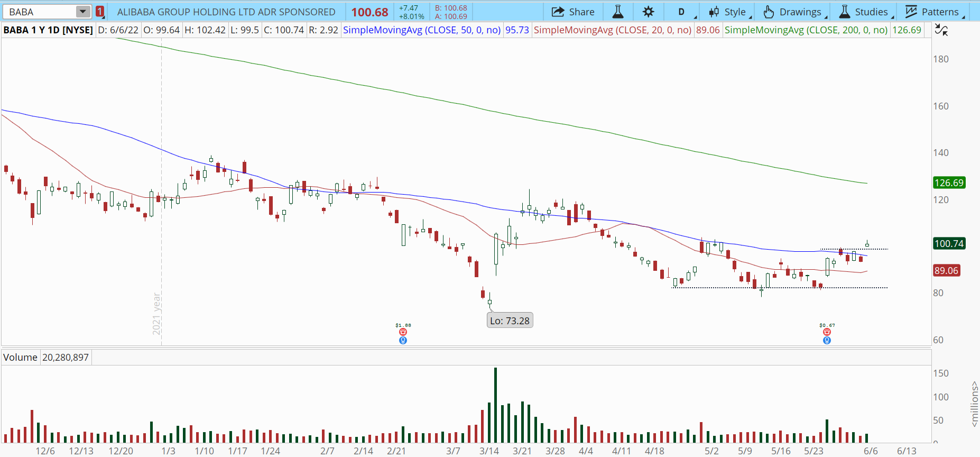The height and width of the screenshot is (457, 980).
Task: Click the low value L: 99.5
Action: [x=245, y=30]
